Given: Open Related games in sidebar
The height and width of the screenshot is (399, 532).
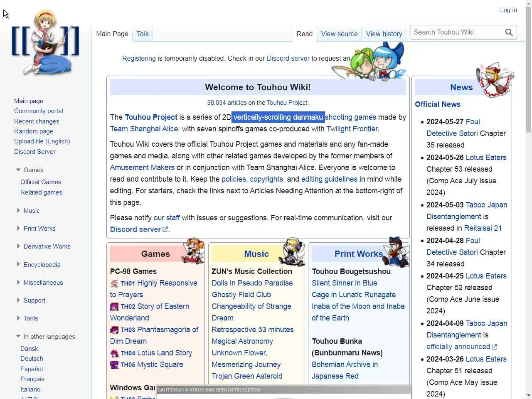Looking at the screenshot, I should pyautogui.click(x=41, y=192).
